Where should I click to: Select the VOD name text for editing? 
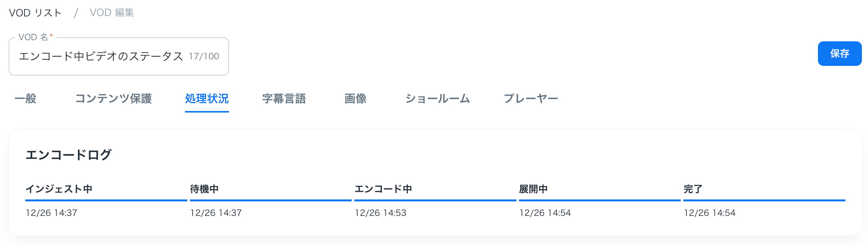pyautogui.click(x=99, y=56)
